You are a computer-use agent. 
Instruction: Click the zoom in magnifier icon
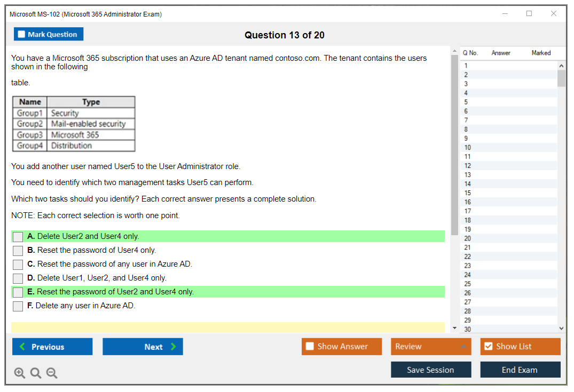19,373
